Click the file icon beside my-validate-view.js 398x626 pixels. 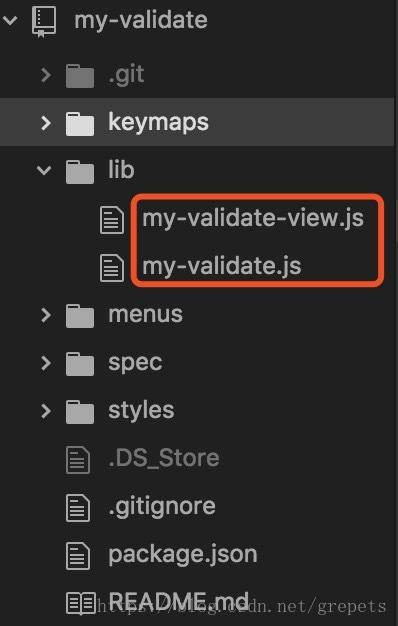point(112,220)
